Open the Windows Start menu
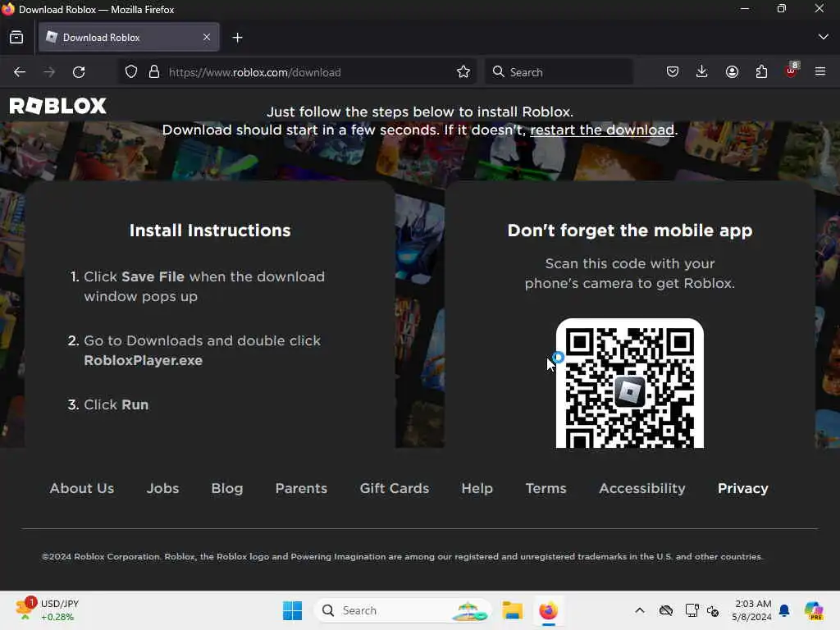The height and width of the screenshot is (630, 840). [x=293, y=610]
